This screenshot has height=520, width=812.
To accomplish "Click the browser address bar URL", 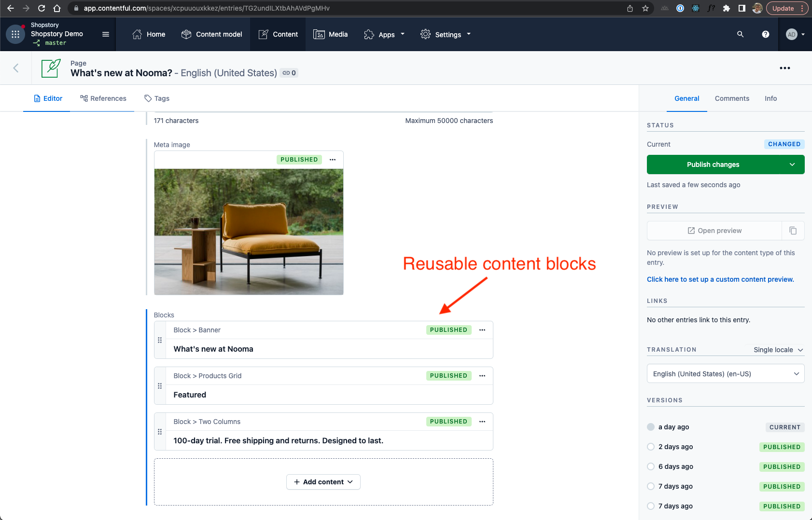I will [x=207, y=8].
